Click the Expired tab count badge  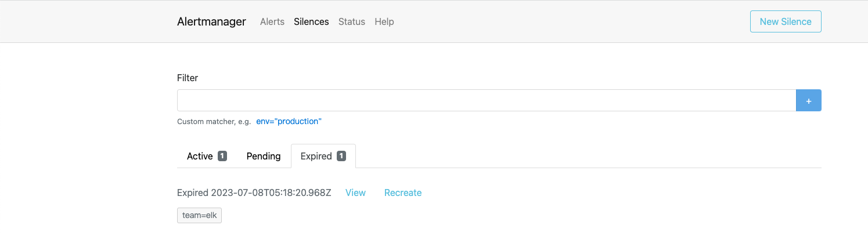tap(341, 156)
